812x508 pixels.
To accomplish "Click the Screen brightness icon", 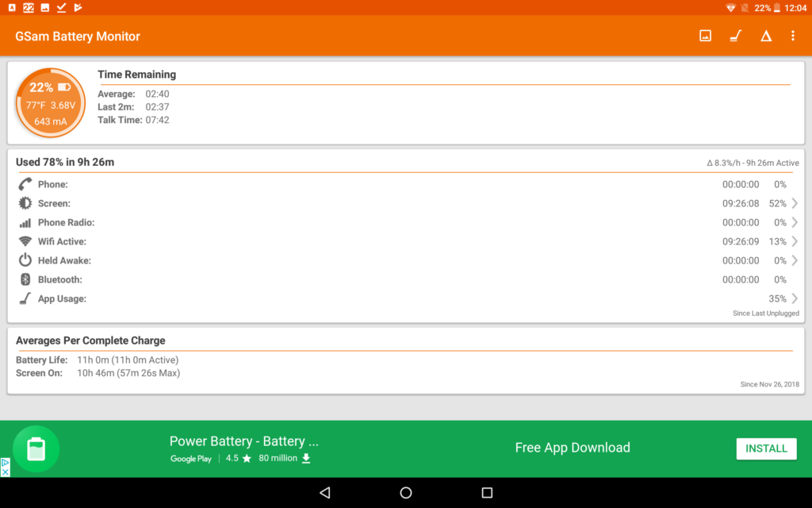I will pyautogui.click(x=24, y=203).
